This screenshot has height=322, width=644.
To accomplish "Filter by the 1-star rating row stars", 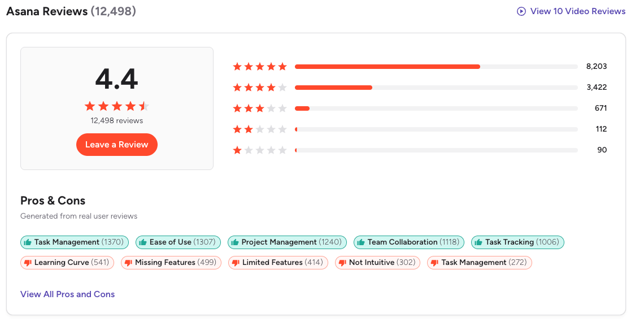I will [259, 150].
